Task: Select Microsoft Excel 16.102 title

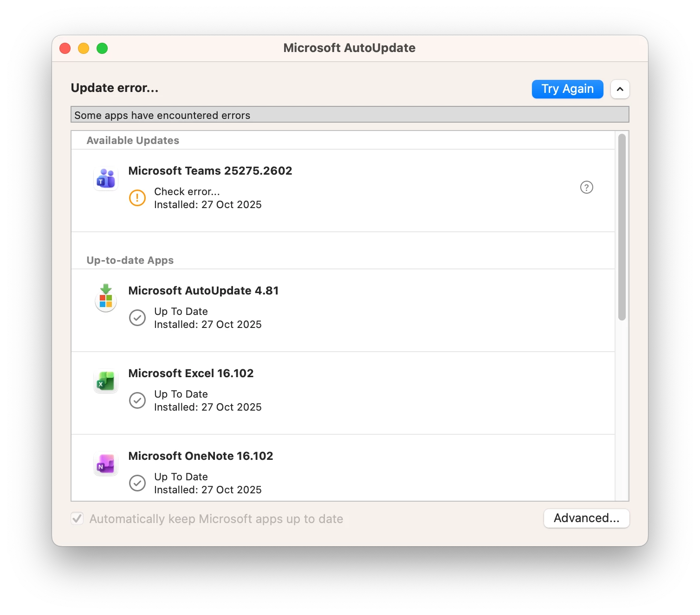Action: (191, 373)
